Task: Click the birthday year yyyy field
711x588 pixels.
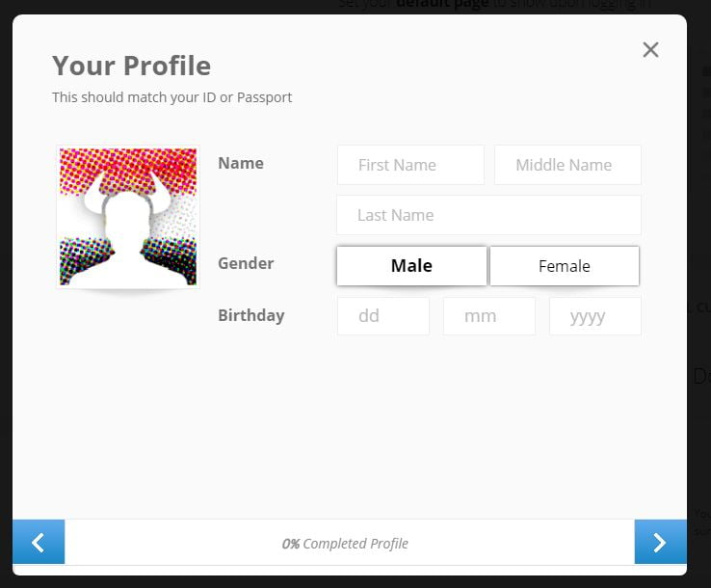Action: pos(595,316)
